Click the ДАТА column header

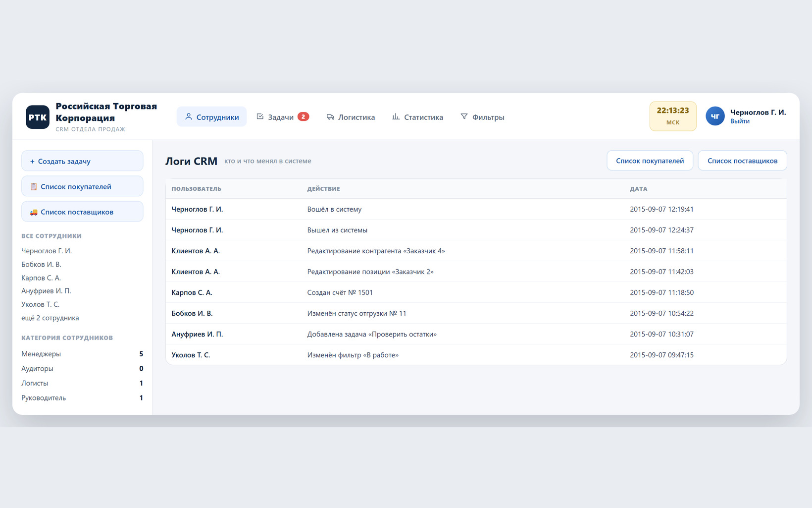(x=638, y=189)
